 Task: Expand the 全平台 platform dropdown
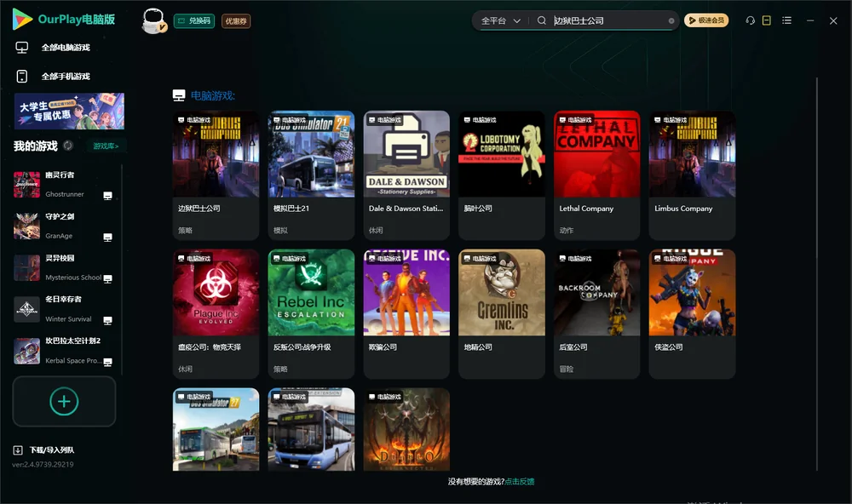tap(500, 20)
